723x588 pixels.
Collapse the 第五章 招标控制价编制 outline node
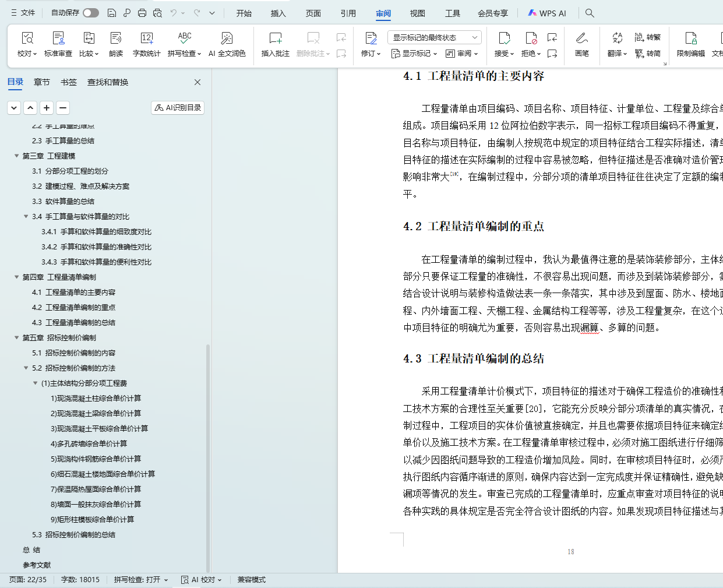click(16, 337)
